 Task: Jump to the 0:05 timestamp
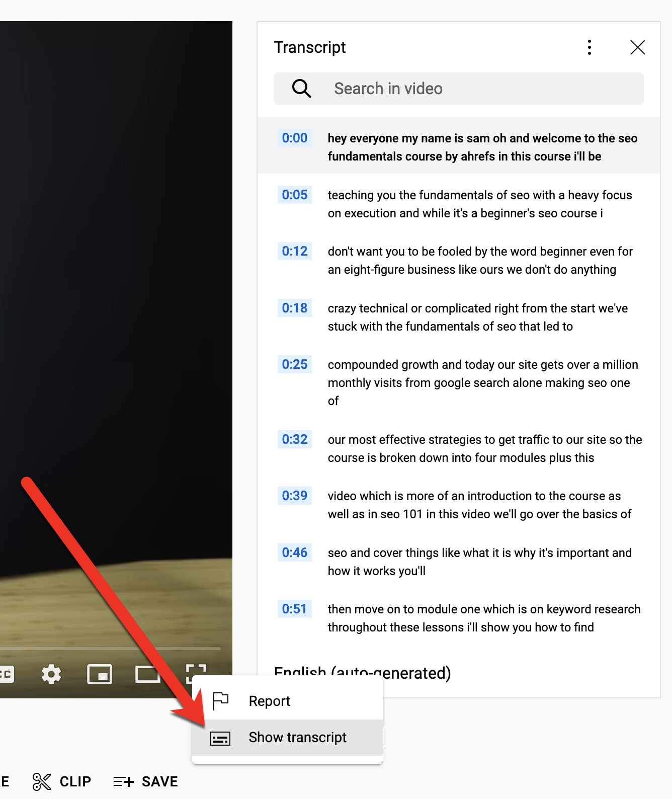(x=294, y=195)
